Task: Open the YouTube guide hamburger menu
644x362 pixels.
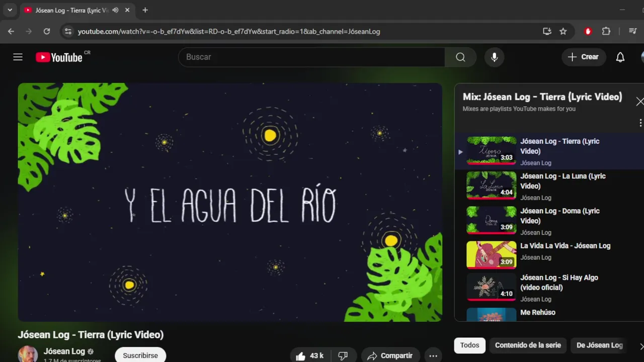Action: [18, 57]
